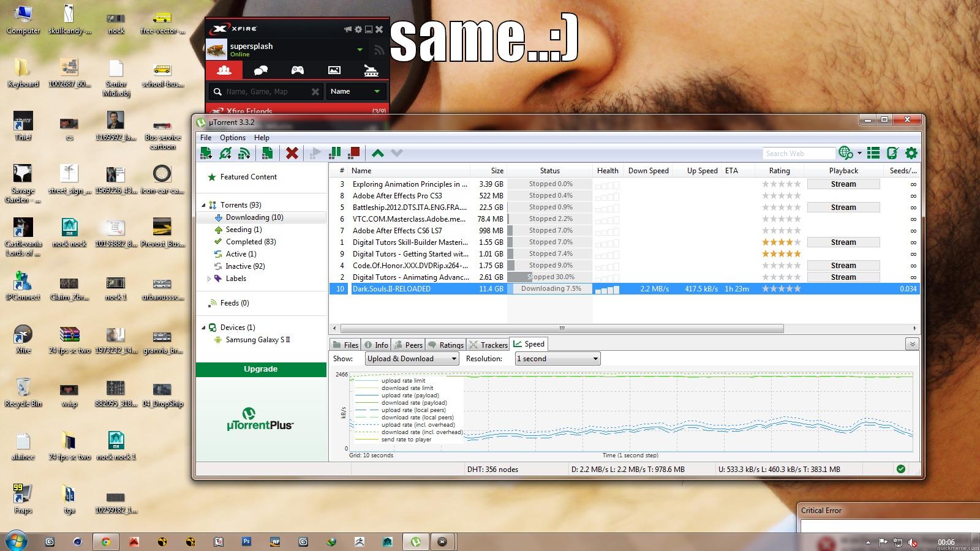This screenshot has height=551, width=980.
Task: Click the Pause torrent toolbar icon
Action: point(335,153)
